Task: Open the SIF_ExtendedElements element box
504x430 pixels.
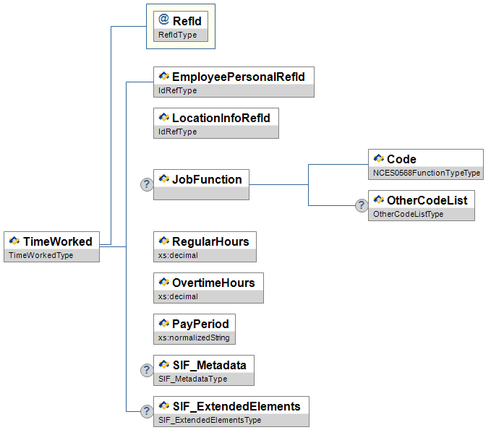Action: click(231, 410)
